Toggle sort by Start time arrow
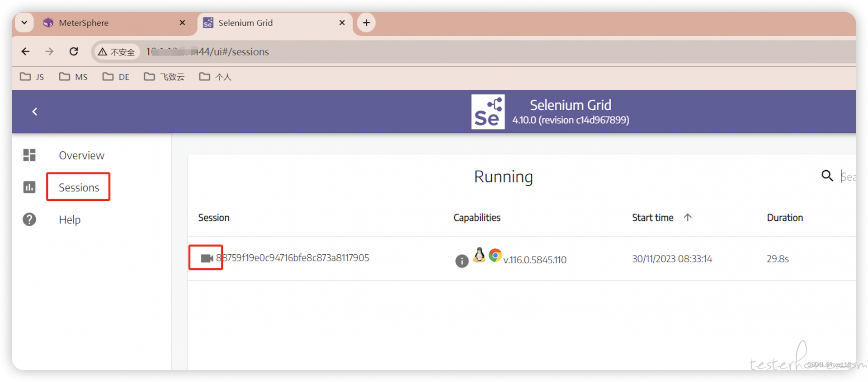Image resolution: width=868 pixels, height=382 pixels. coord(688,217)
